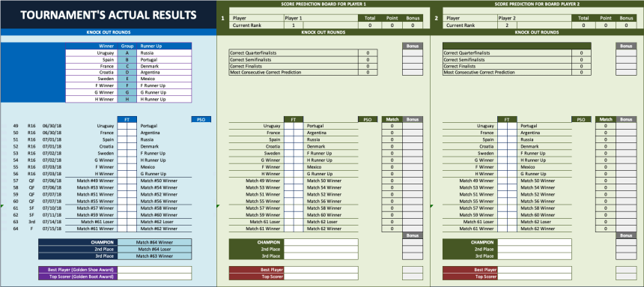This screenshot has height=287, width=644.
Task: Click the blue PSO header in Actual Results
Action: tap(201, 119)
